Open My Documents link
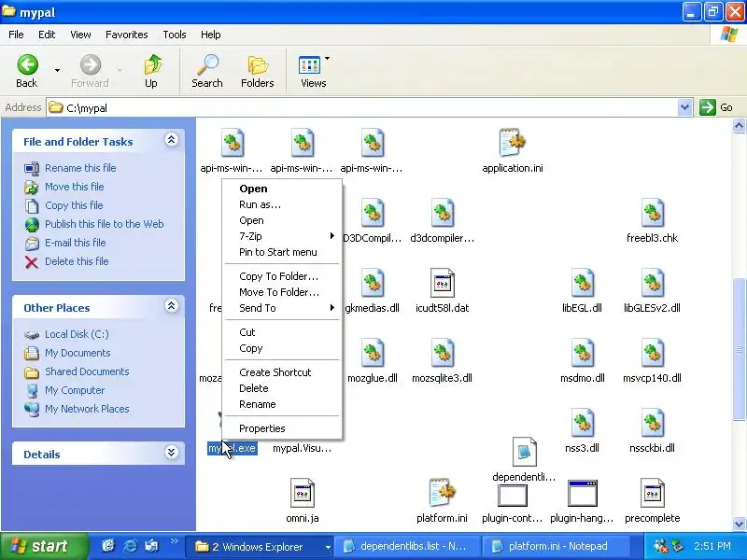Viewport: 747px width, 560px height. coord(78,353)
